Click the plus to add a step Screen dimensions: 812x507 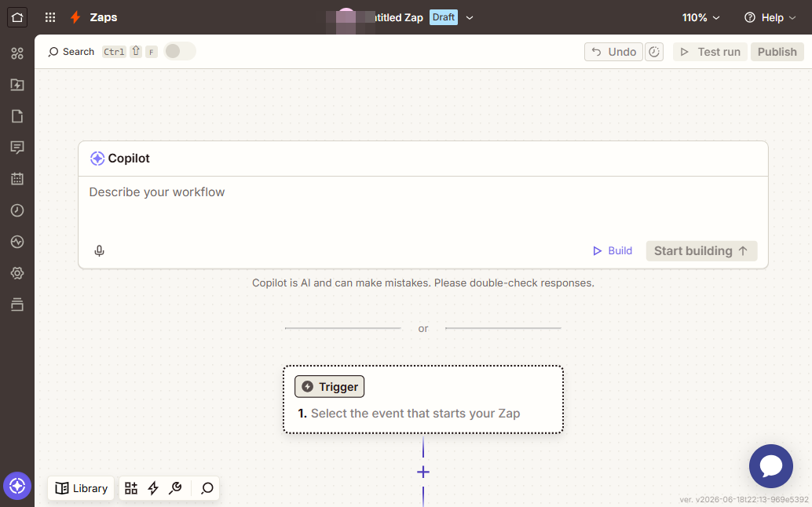click(423, 472)
